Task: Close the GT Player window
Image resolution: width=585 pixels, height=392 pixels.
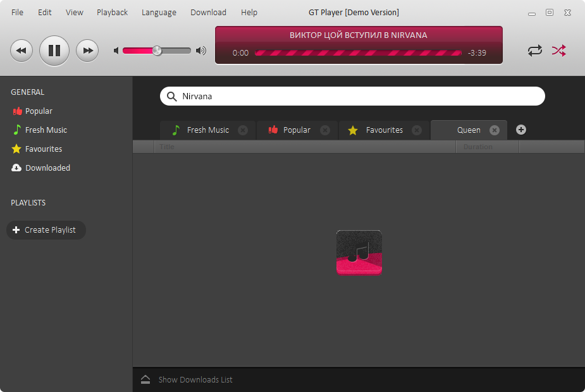Action: 567,12
